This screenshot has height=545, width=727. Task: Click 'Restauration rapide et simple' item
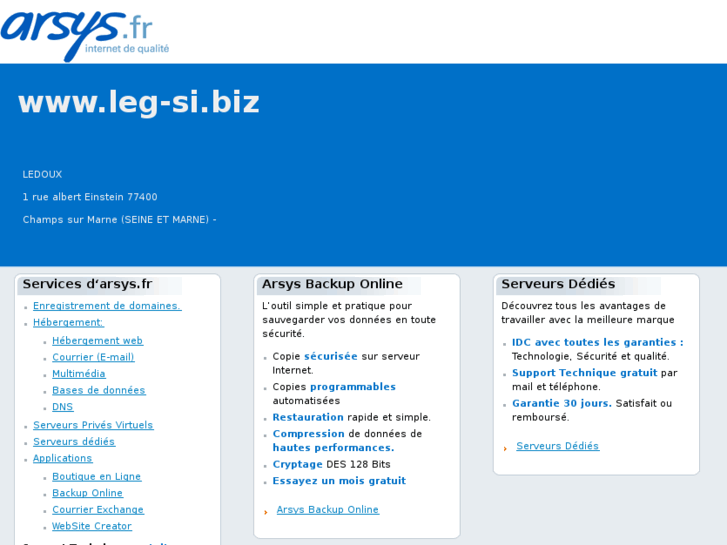pos(351,417)
